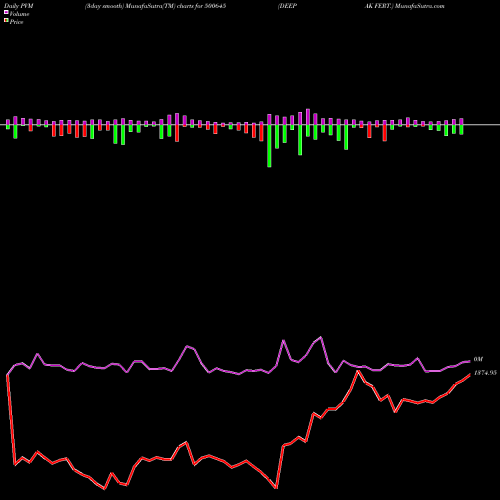Click the peak of the purple volume line
This screenshot has height=500, width=500.
pyautogui.click(x=321, y=337)
